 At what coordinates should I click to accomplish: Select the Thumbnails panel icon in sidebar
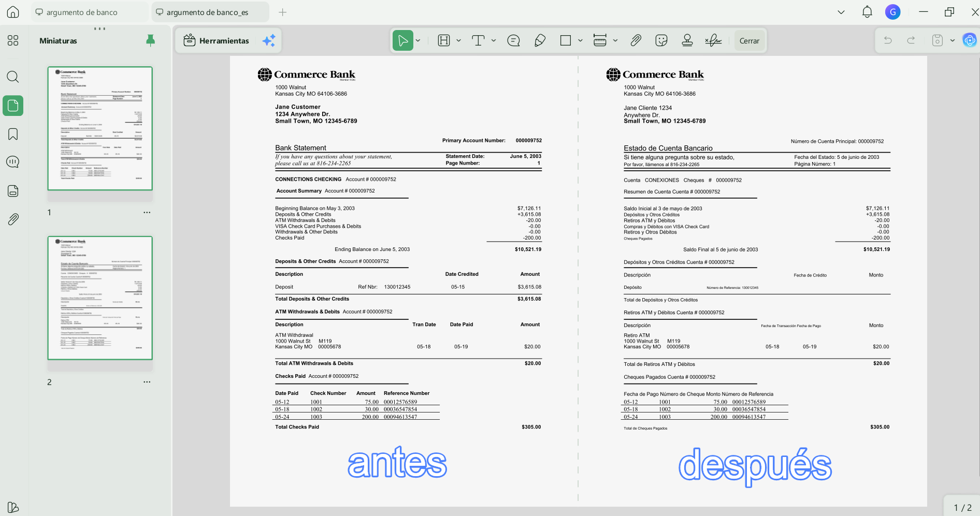pyautogui.click(x=13, y=106)
